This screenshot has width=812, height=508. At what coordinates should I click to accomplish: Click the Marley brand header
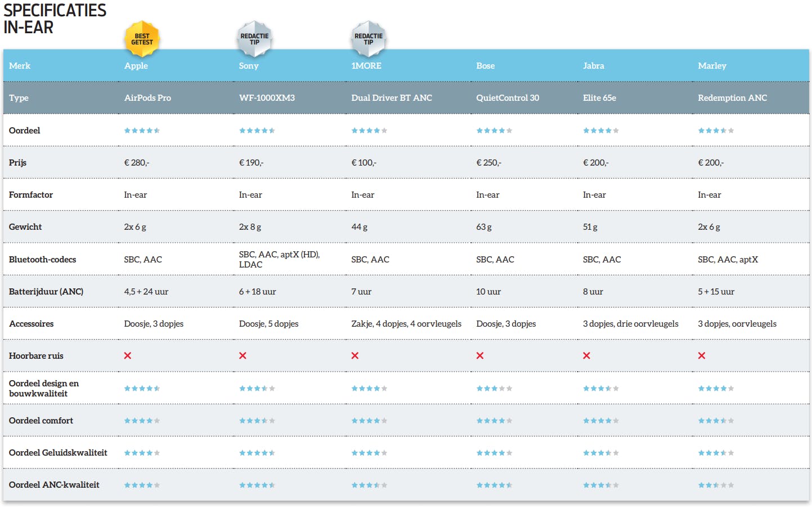point(712,66)
